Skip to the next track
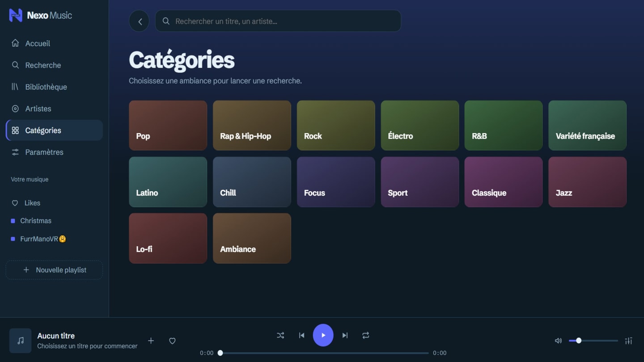The height and width of the screenshot is (362, 644). click(345, 335)
